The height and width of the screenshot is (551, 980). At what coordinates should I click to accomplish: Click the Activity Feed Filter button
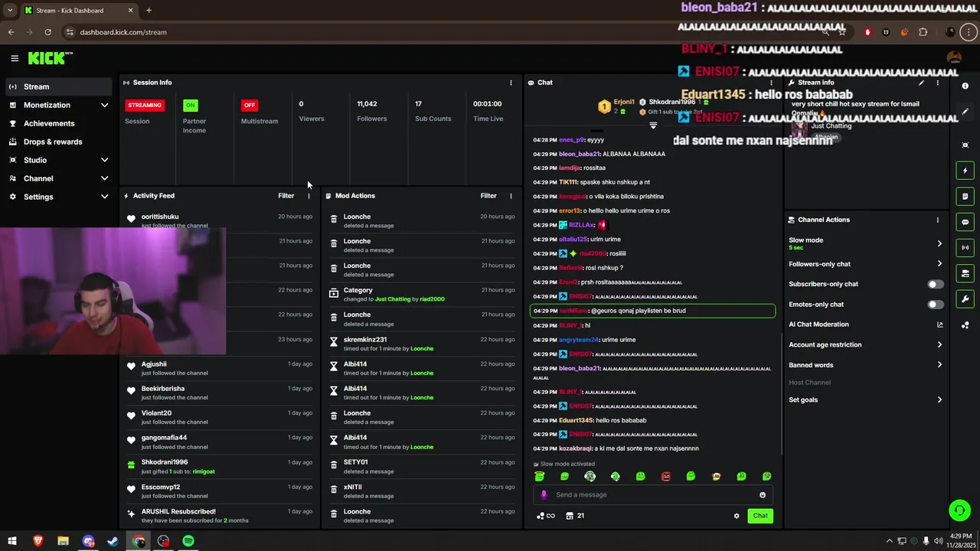(286, 196)
